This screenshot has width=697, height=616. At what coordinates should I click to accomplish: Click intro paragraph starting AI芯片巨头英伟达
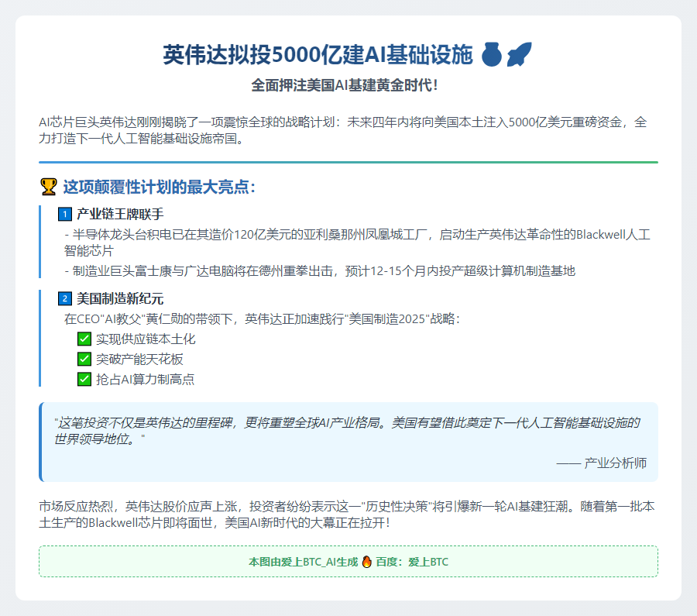[x=343, y=130]
